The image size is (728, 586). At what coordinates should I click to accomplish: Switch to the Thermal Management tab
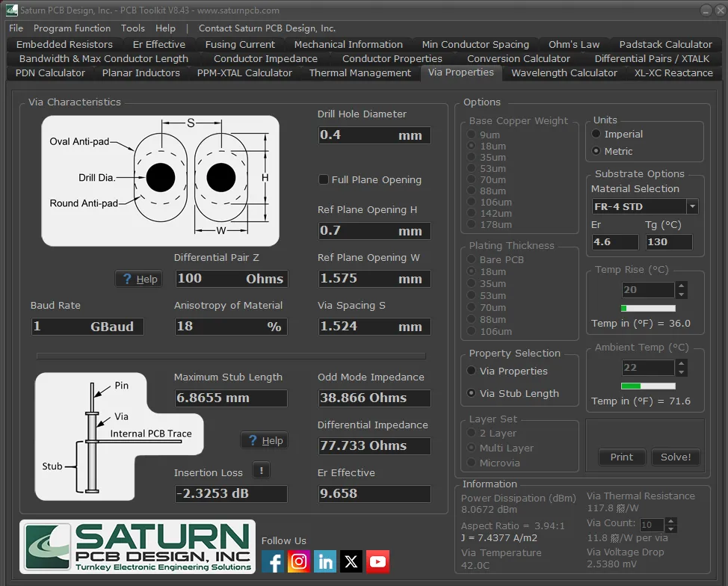360,73
